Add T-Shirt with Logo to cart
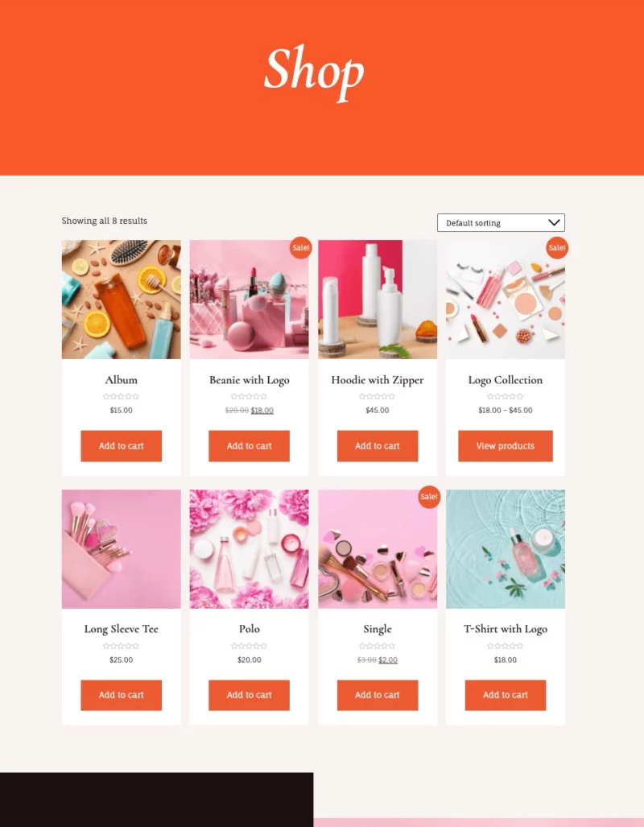This screenshot has width=644, height=827. (506, 695)
